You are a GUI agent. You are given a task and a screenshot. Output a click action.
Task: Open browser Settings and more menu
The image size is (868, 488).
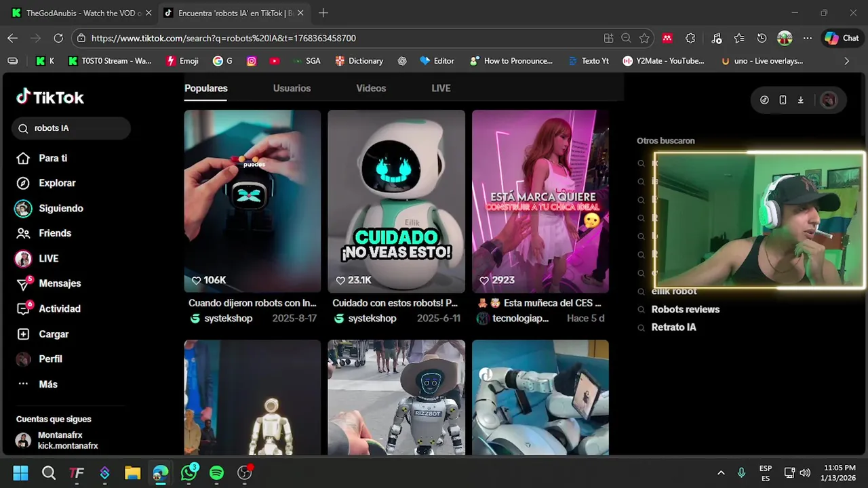tap(808, 39)
